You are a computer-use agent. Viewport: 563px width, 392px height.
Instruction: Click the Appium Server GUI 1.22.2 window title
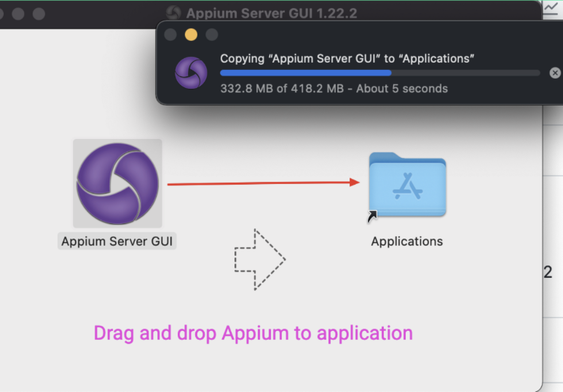click(x=271, y=13)
